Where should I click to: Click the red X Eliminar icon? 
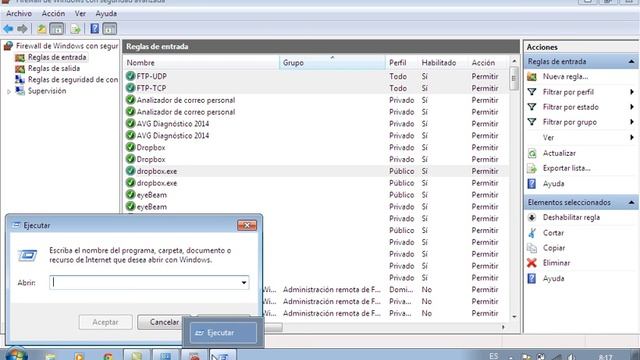(x=531, y=263)
